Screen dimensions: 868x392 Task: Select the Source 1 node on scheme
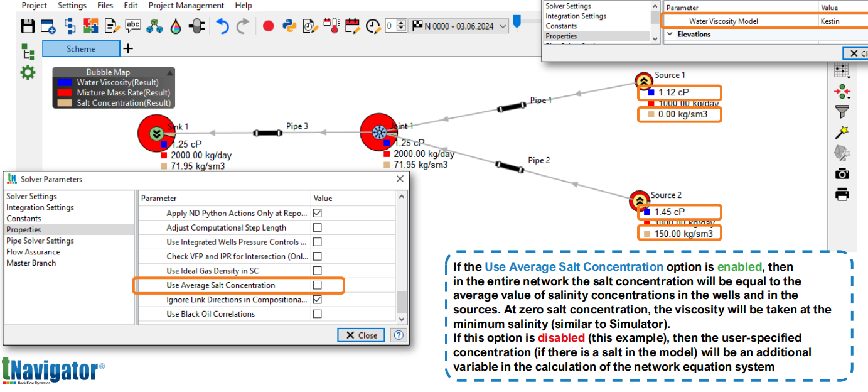point(643,81)
